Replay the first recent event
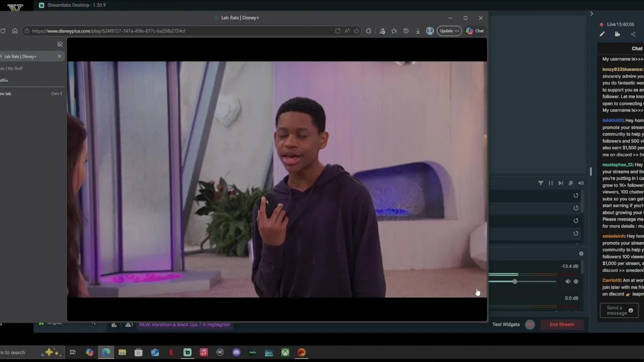The height and width of the screenshot is (362, 644). click(x=576, y=196)
